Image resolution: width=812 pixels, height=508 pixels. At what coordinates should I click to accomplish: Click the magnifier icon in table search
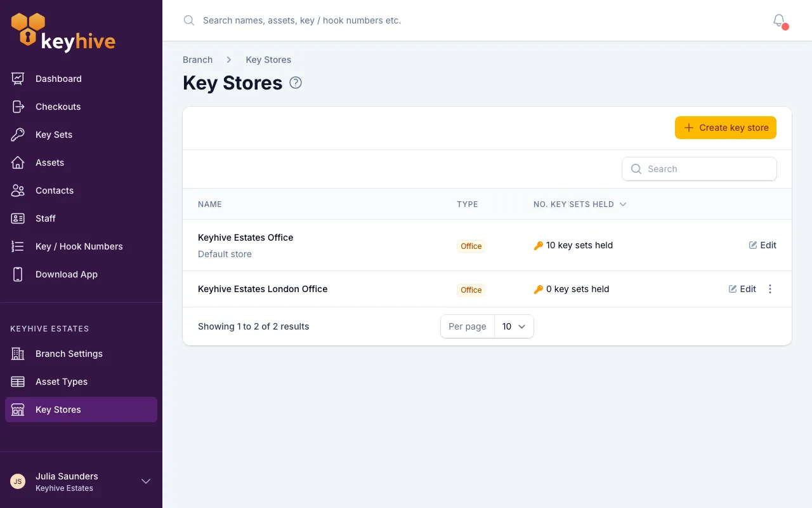point(636,169)
